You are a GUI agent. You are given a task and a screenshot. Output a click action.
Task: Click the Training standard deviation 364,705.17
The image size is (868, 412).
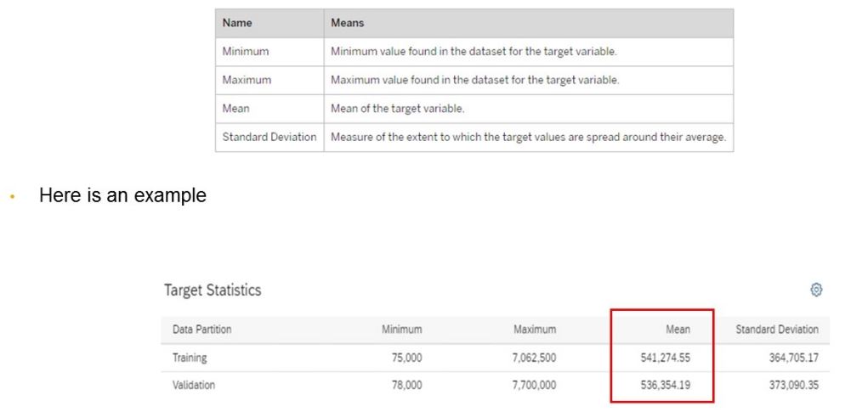(x=787, y=358)
